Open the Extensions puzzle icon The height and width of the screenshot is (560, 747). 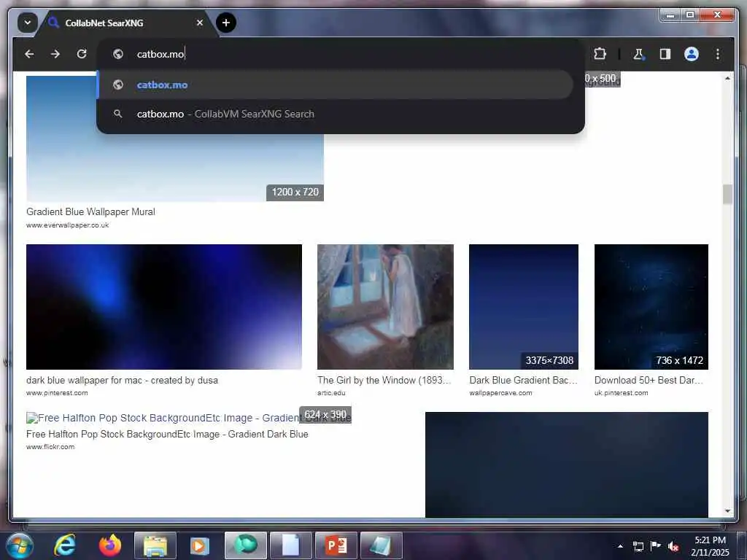click(600, 54)
